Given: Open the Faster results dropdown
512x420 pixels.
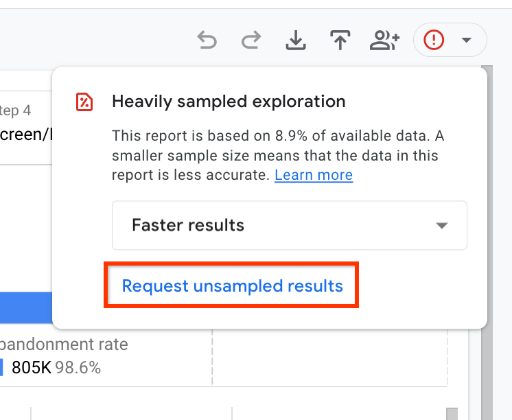Looking at the screenshot, I should (288, 225).
